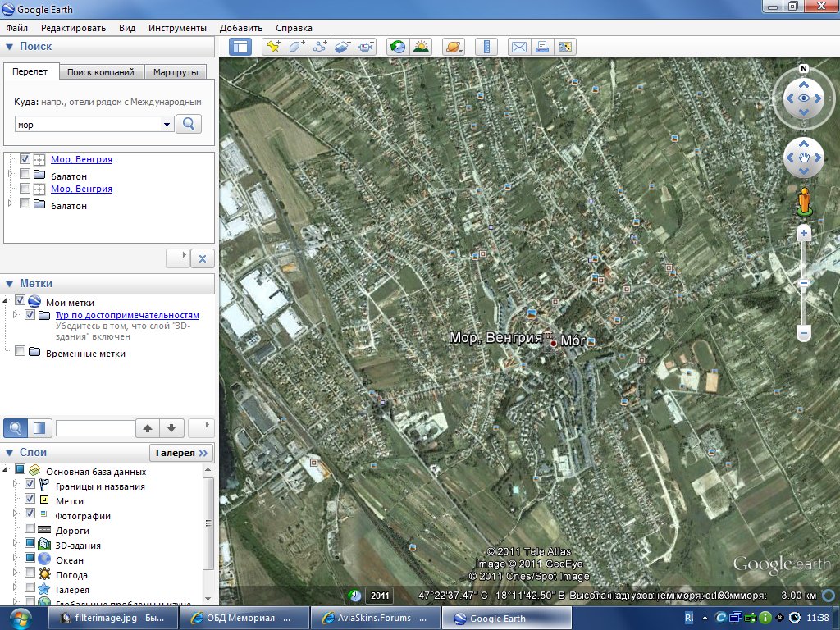
Task: Toggle the Океан layer checkbox
Action: click(30, 558)
